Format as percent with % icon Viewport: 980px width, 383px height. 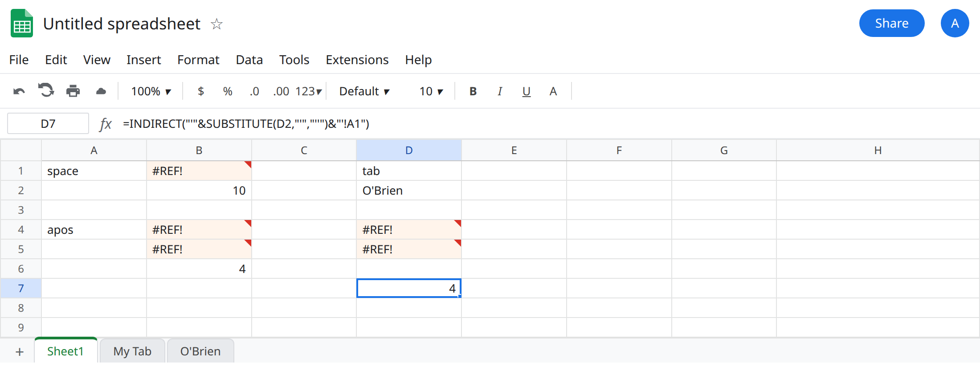[228, 91]
